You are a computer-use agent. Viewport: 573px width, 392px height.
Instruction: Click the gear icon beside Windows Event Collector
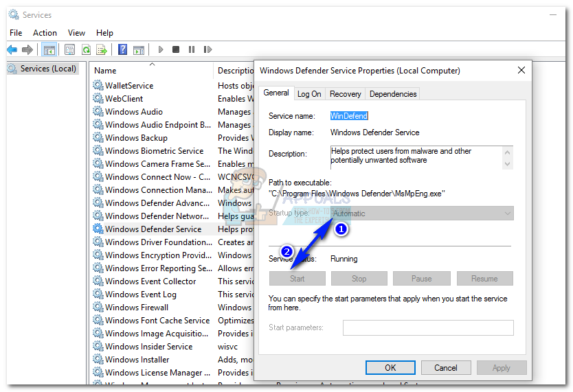click(98, 281)
